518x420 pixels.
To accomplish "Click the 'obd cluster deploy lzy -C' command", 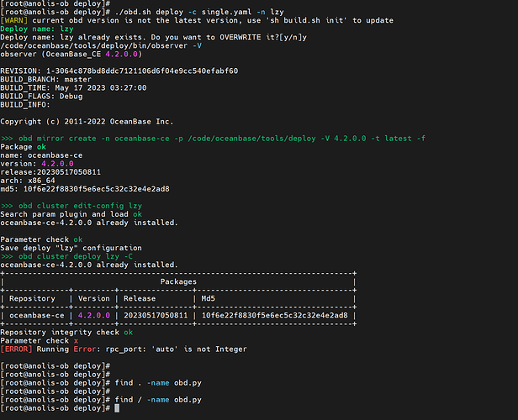I will click(66, 256).
